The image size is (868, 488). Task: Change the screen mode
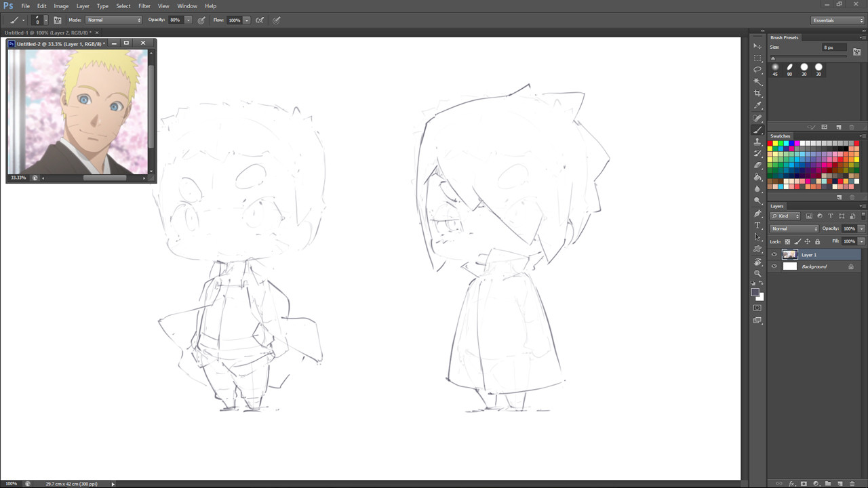(x=757, y=321)
